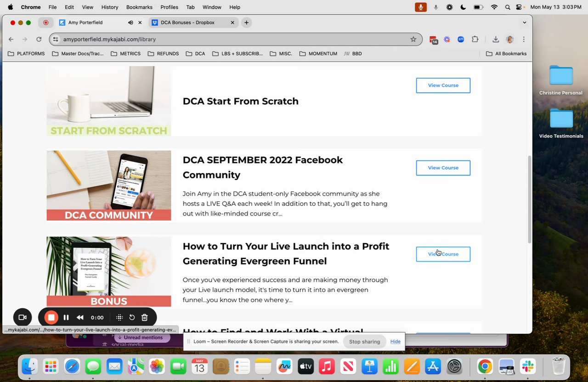Open the Chrome three-dot menu

click(524, 40)
